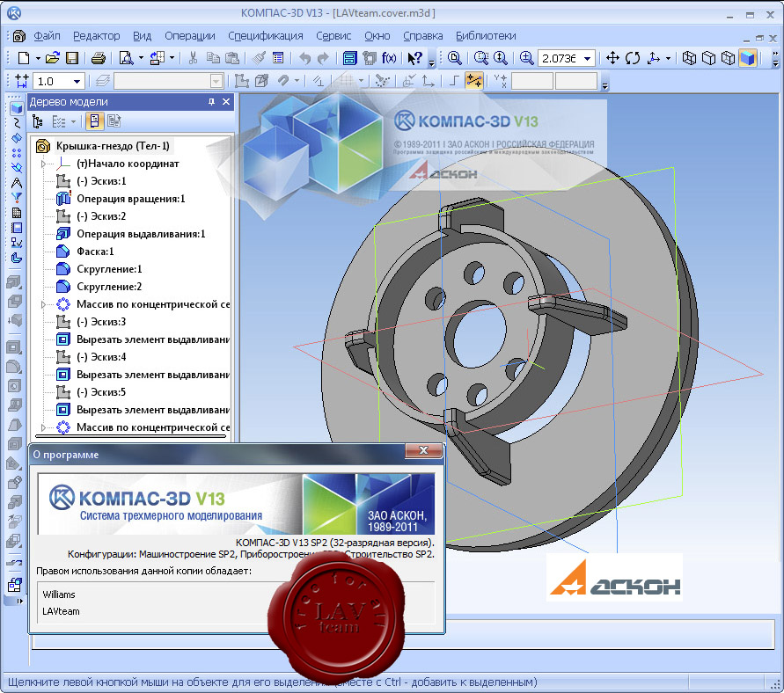Toggle the ortho drawing mode icon
Image resolution: width=784 pixels, height=693 pixels.
(x=454, y=81)
